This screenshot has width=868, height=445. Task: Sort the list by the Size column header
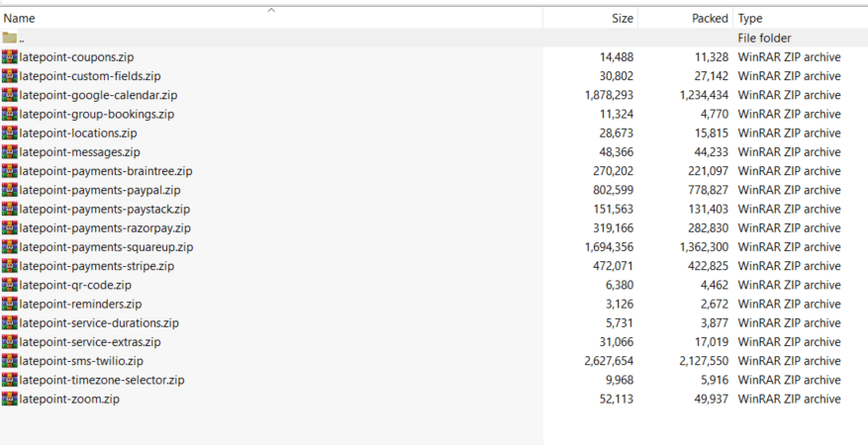[x=591, y=18]
